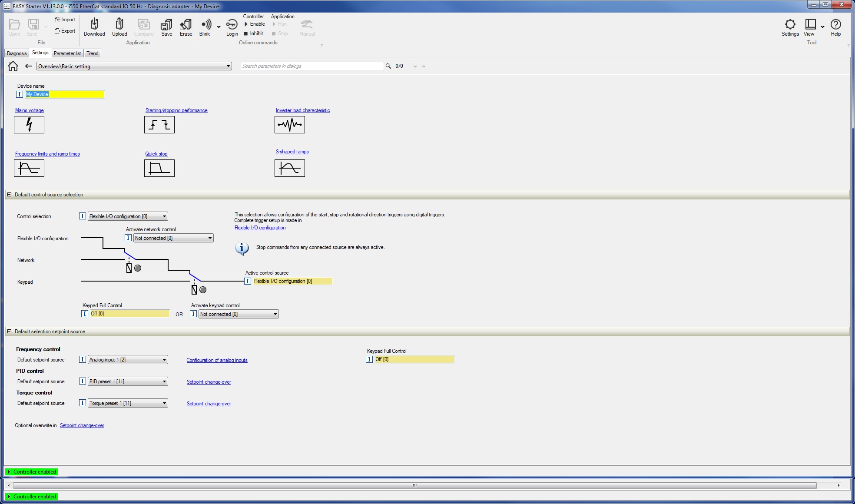Switch to the Trend tab
The height and width of the screenshot is (504, 855).
(92, 53)
